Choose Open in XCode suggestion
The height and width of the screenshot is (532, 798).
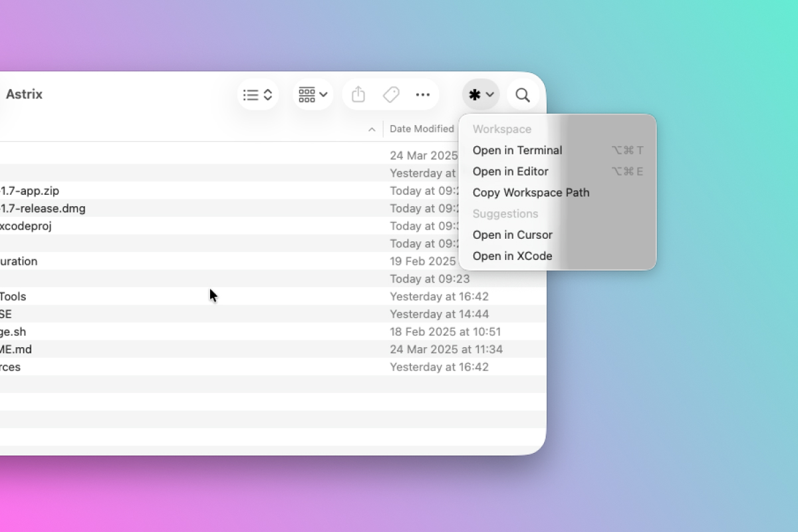tap(512, 256)
